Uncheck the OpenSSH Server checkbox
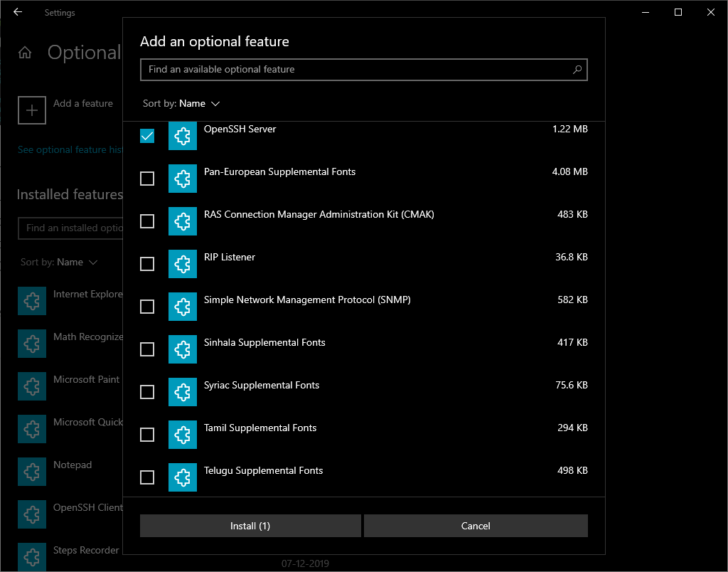Viewport: 728px width, 572px height. 147,136
